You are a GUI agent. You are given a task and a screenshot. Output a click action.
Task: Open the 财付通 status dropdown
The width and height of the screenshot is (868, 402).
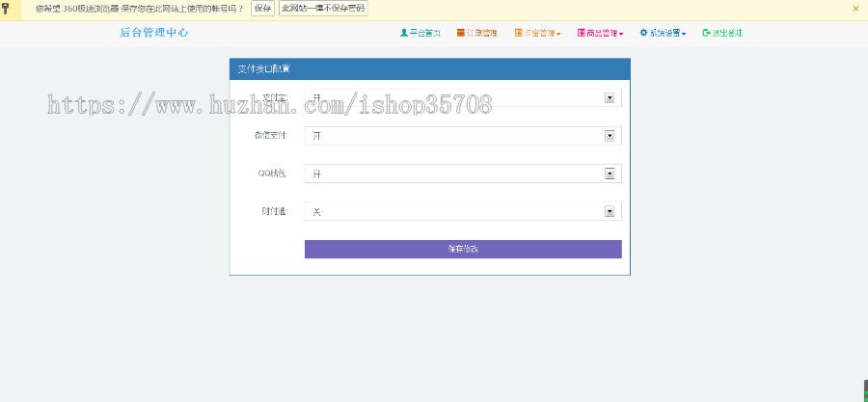(x=463, y=211)
